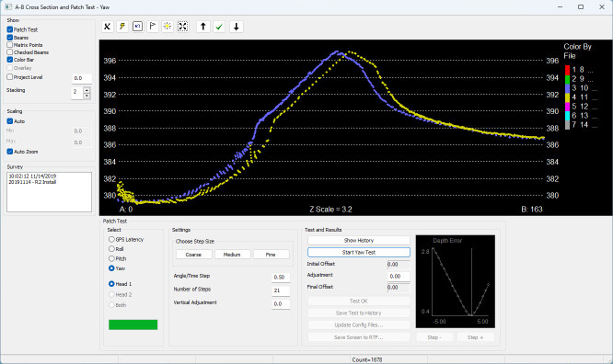Click the black down arrow icon
The image size is (613, 364).
[237, 27]
